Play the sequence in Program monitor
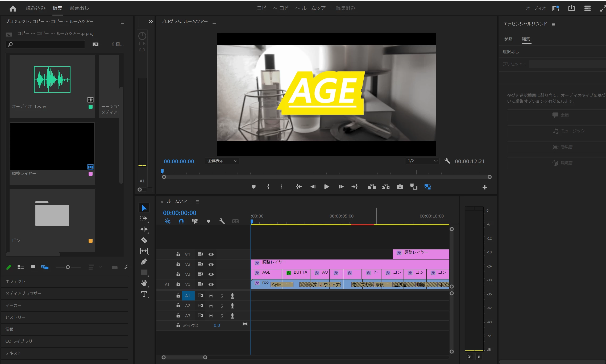The image size is (606, 364). coord(327,187)
